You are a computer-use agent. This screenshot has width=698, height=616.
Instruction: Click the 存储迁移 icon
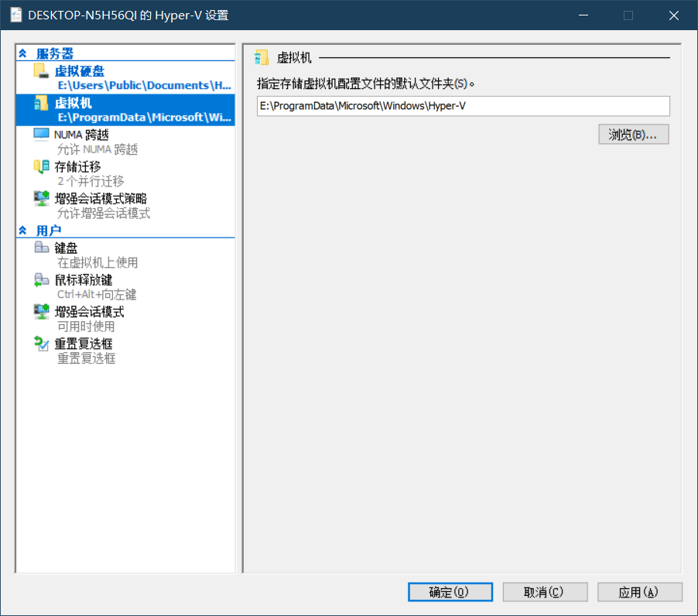click(x=41, y=167)
